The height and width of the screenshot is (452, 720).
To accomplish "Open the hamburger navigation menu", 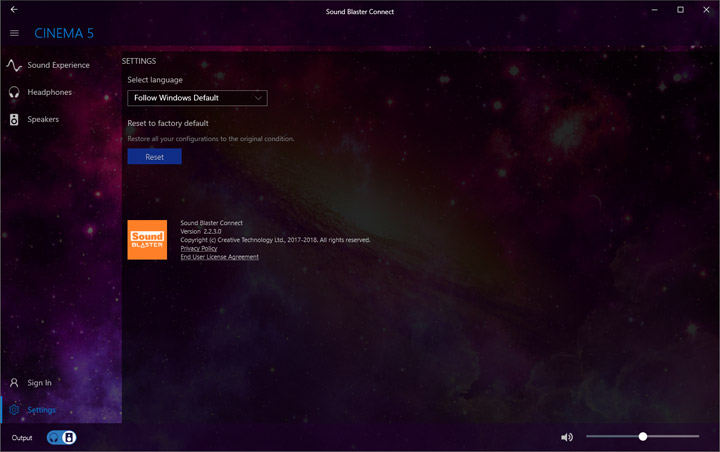I will (x=14, y=33).
